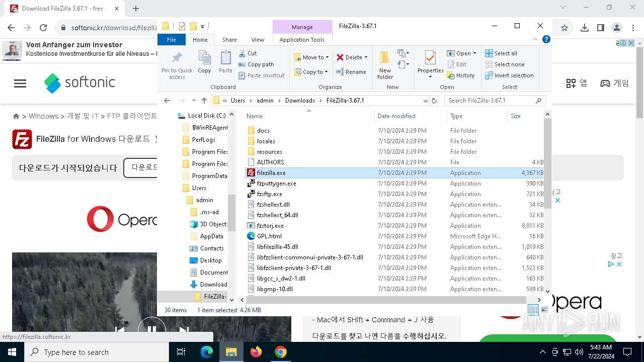Open Properties of selected file
This screenshot has height=362, width=644.
[430, 64]
